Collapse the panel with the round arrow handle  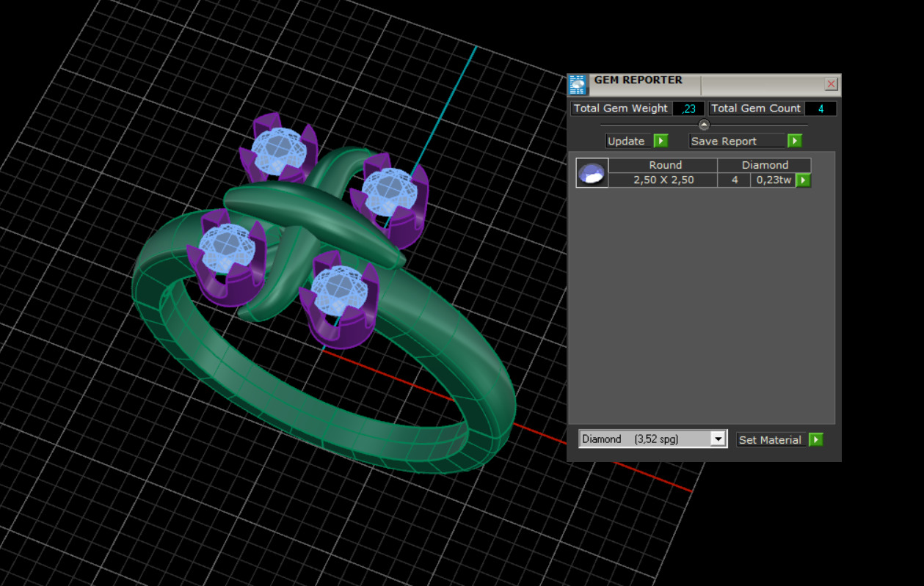coord(704,125)
